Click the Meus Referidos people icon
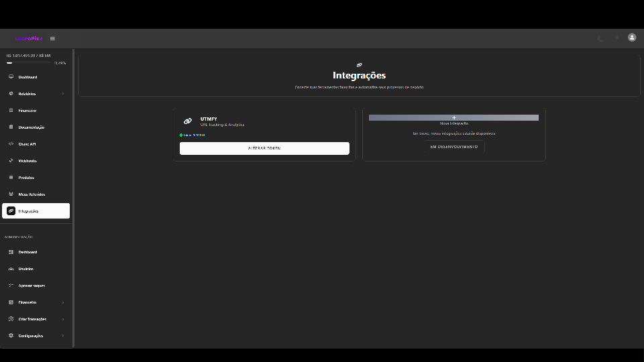 click(11, 194)
